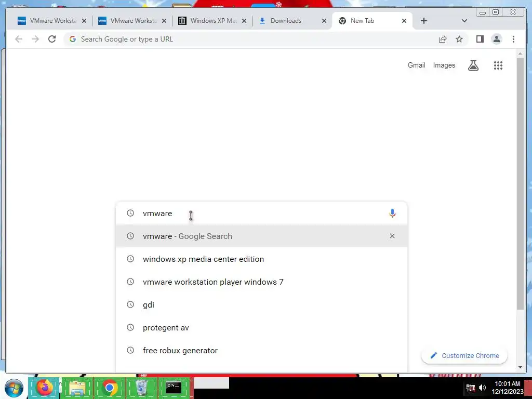Click the browser forward arrow
The width and height of the screenshot is (532, 399).
coord(35,39)
